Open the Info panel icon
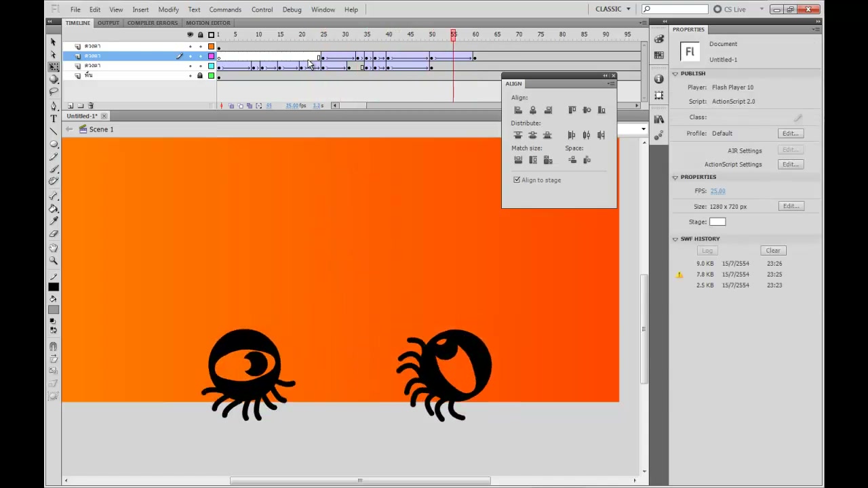 [659, 79]
